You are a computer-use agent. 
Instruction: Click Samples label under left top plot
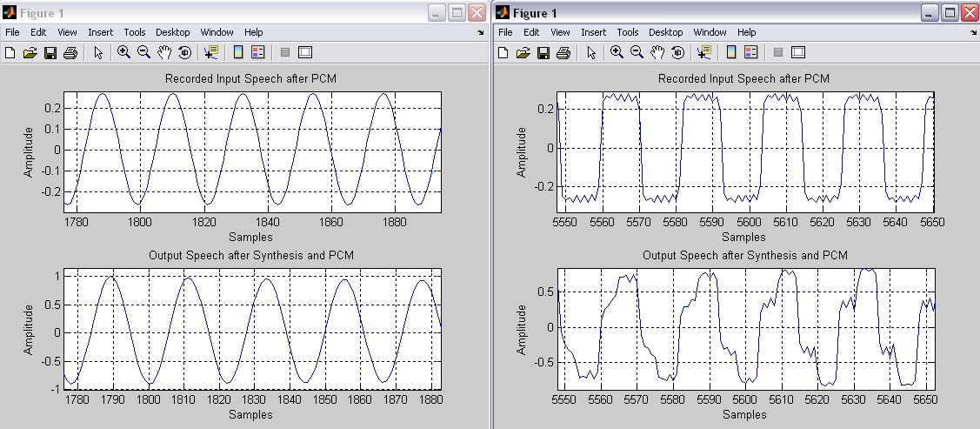tap(250, 237)
